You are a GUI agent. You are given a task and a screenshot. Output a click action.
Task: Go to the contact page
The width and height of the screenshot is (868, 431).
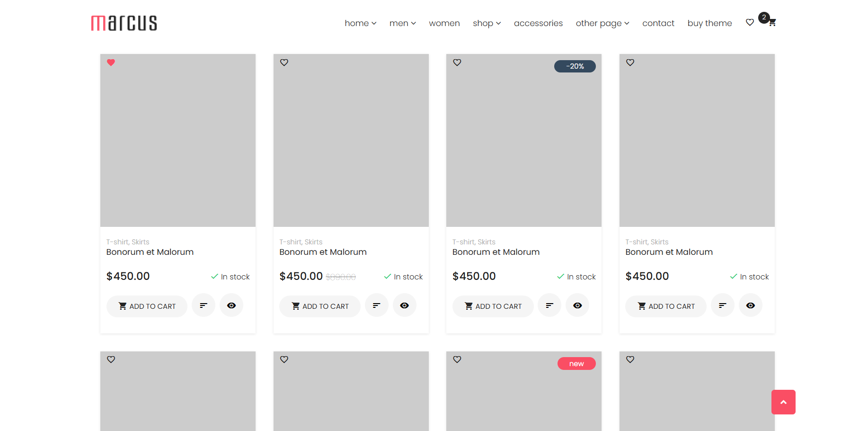pos(658,23)
